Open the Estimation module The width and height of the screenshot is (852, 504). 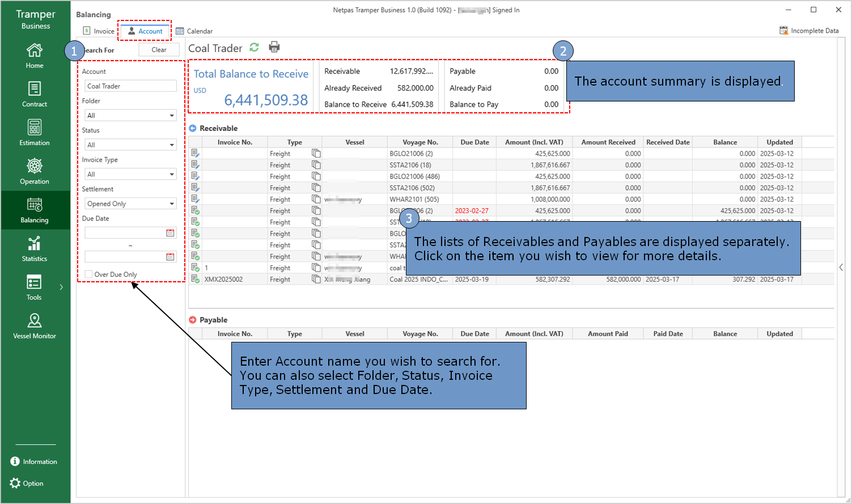[35, 133]
